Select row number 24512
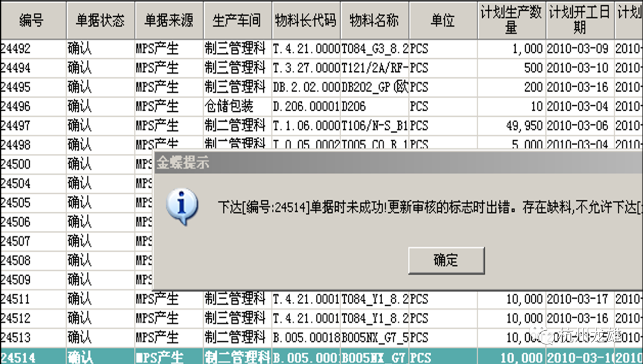643x364 pixels. click(15, 318)
